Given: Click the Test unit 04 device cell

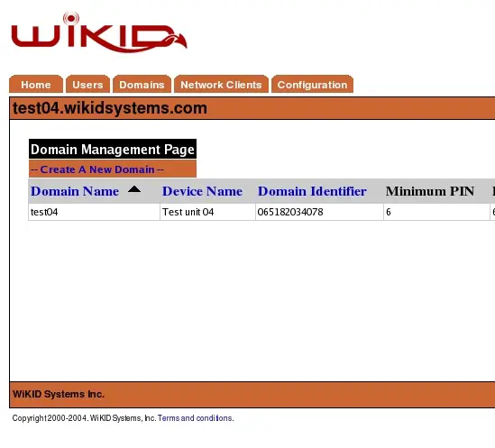Looking at the screenshot, I should 207,212.
